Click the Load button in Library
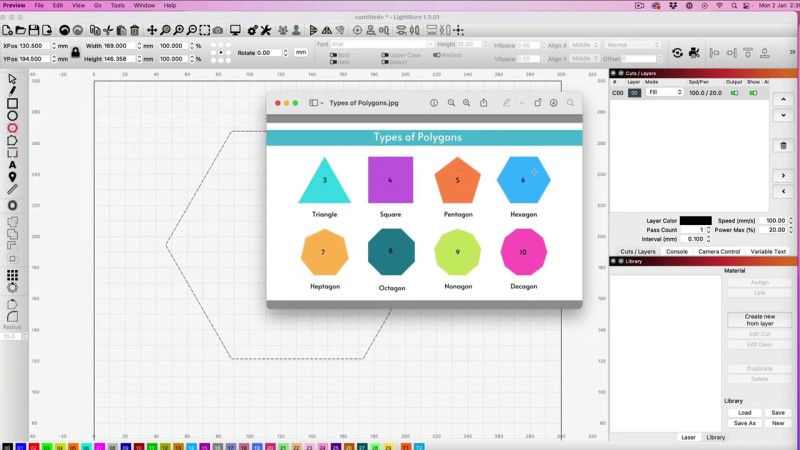This screenshot has width=800, height=450. (x=745, y=412)
